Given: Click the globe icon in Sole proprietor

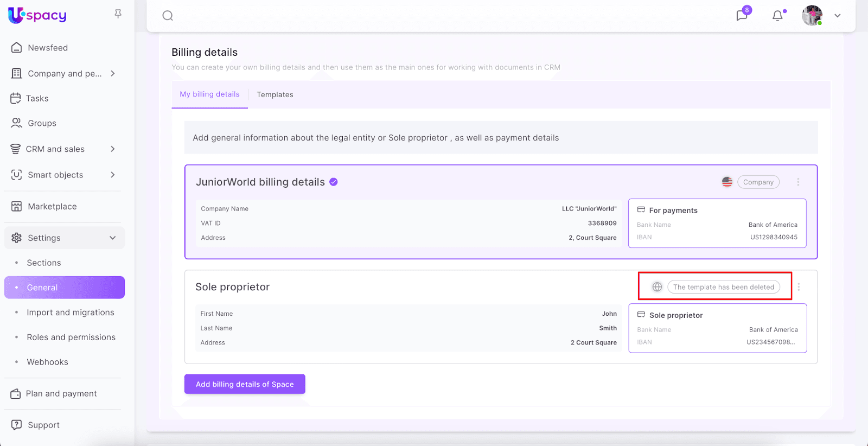Looking at the screenshot, I should 657,287.
